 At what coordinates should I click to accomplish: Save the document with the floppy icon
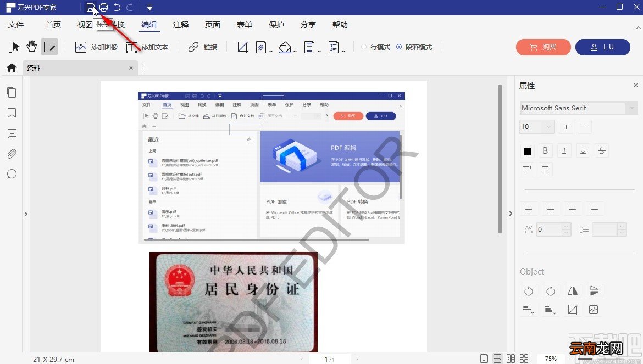[90, 7]
